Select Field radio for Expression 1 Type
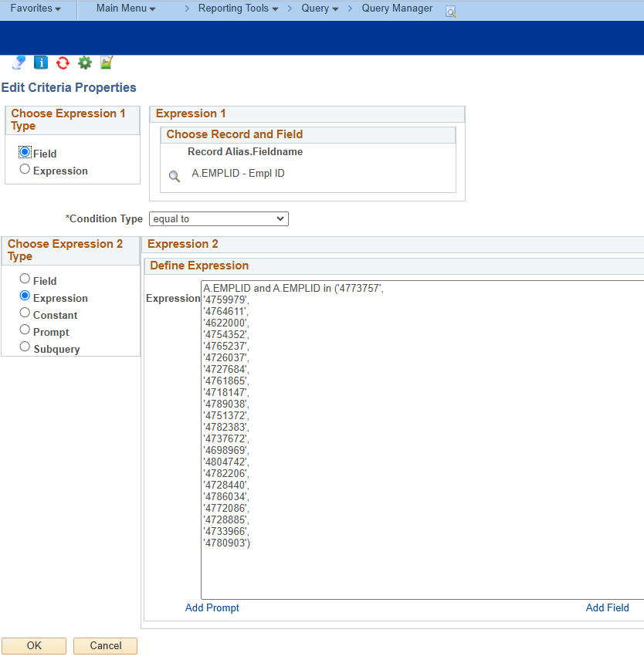The width and height of the screenshot is (644, 670). [x=25, y=153]
